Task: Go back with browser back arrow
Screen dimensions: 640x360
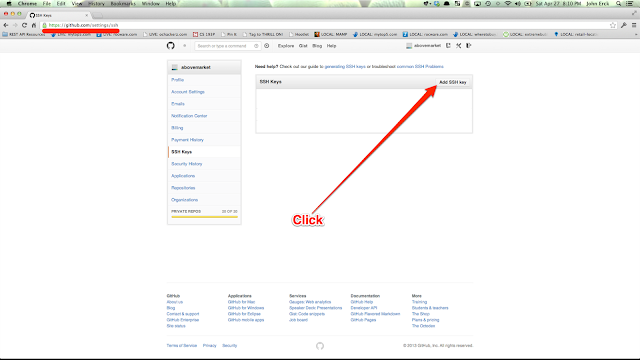Action: pyautogui.click(x=6, y=25)
